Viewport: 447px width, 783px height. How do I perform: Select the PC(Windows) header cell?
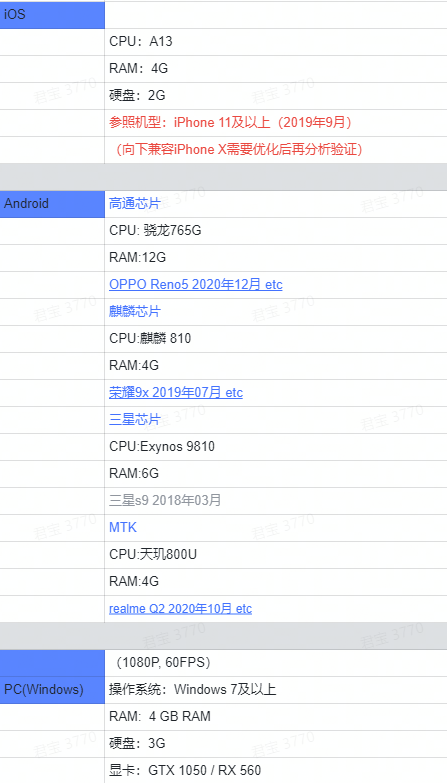(x=52, y=690)
